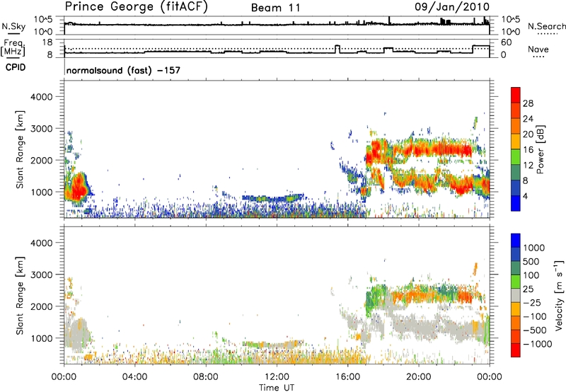Viewport: 566px width, 392px height.
Task: Select the velocity swatch between 500 and 1000
Action: tap(516, 254)
